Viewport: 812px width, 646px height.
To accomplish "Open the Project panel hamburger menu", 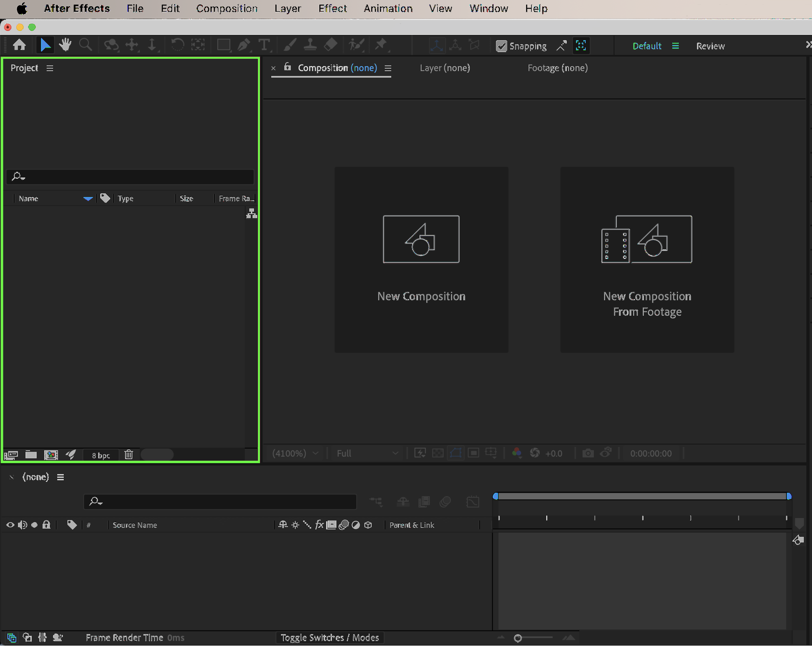I will (x=50, y=68).
